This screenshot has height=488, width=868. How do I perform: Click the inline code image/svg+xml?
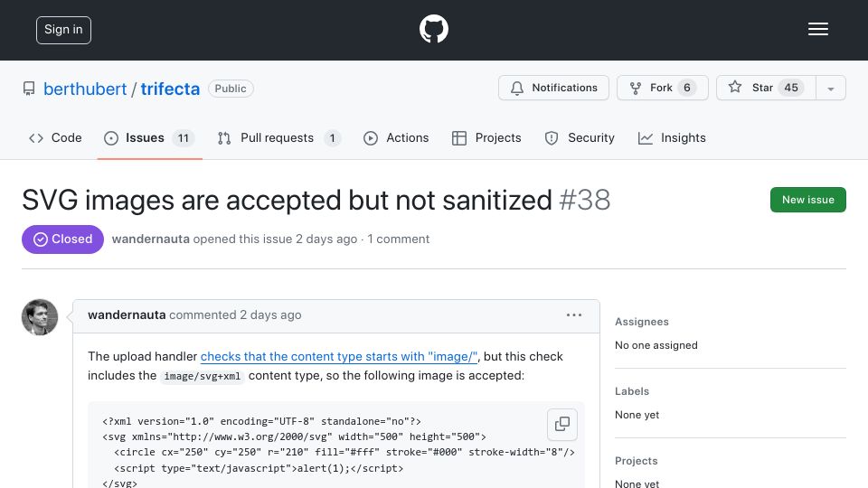pos(202,376)
